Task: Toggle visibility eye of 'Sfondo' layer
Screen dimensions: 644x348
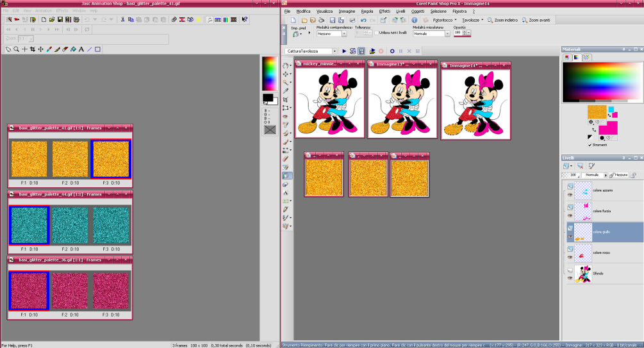Action: click(x=570, y=278)
